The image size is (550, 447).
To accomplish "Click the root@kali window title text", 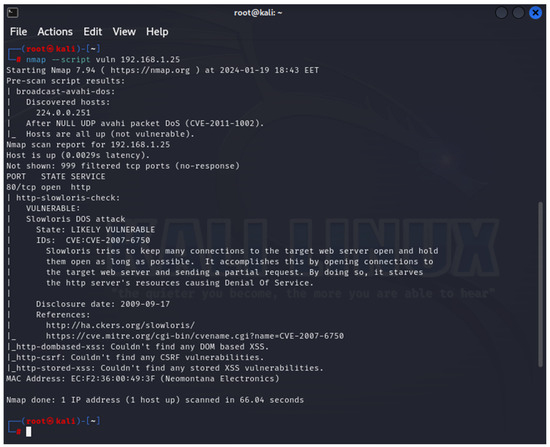I will click(258, 13).
